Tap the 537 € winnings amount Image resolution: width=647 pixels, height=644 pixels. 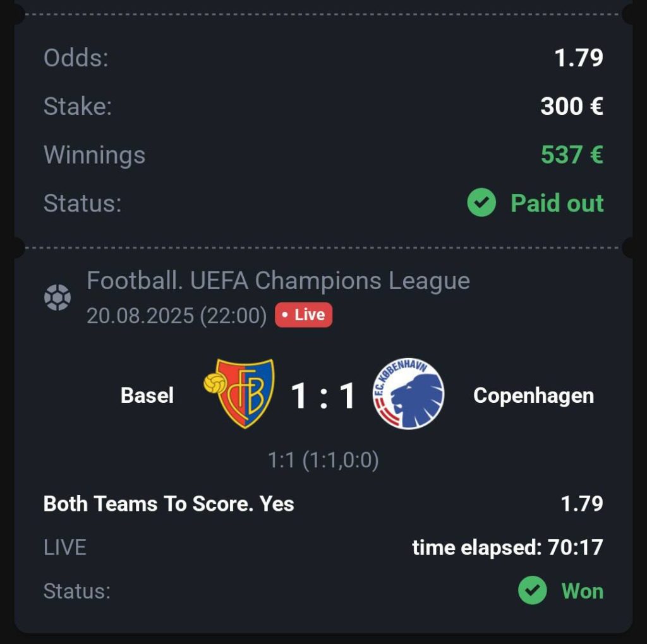tap(572, 155)
